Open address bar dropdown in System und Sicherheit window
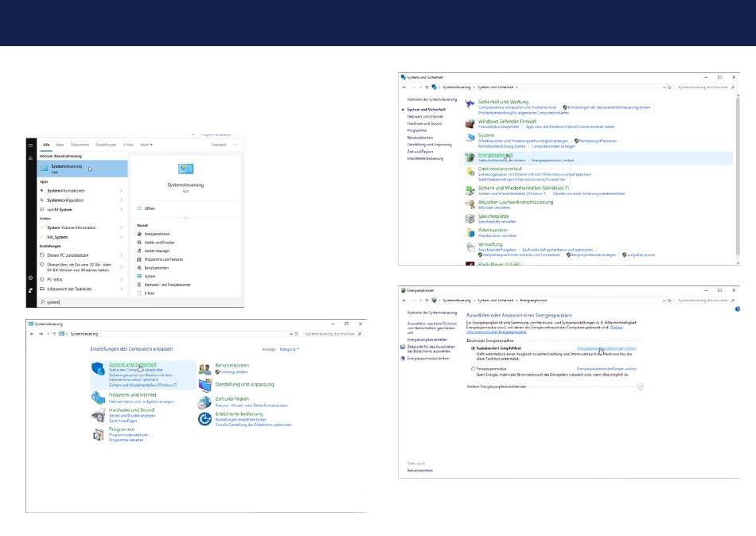The image size is (756, 536). [664, 87]
